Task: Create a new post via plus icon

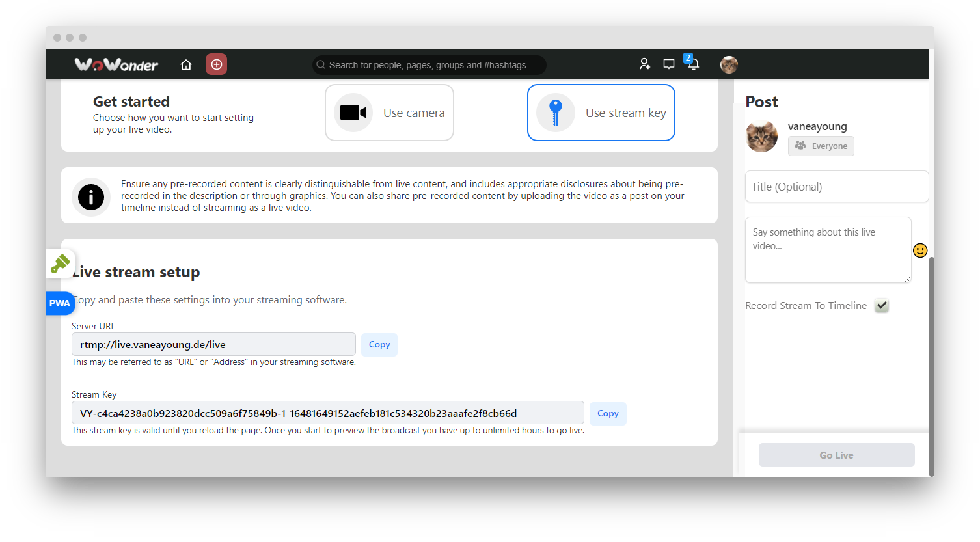Action: [216, 64]
